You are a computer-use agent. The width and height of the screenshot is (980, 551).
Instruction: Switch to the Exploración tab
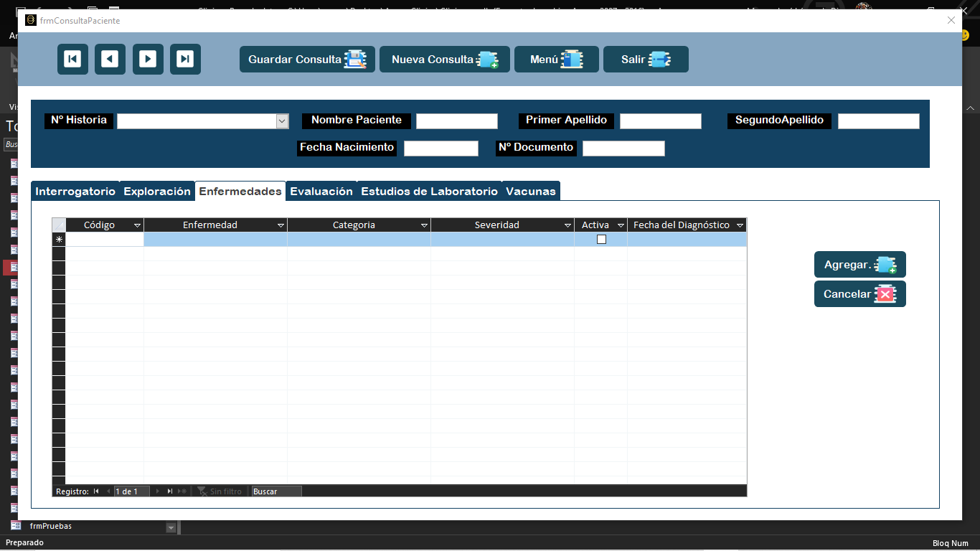tap(157, 192)
